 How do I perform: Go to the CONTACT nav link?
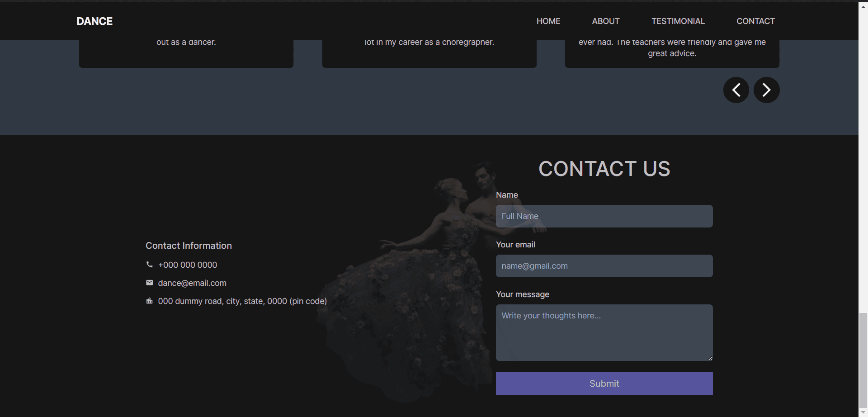[755, 21]
